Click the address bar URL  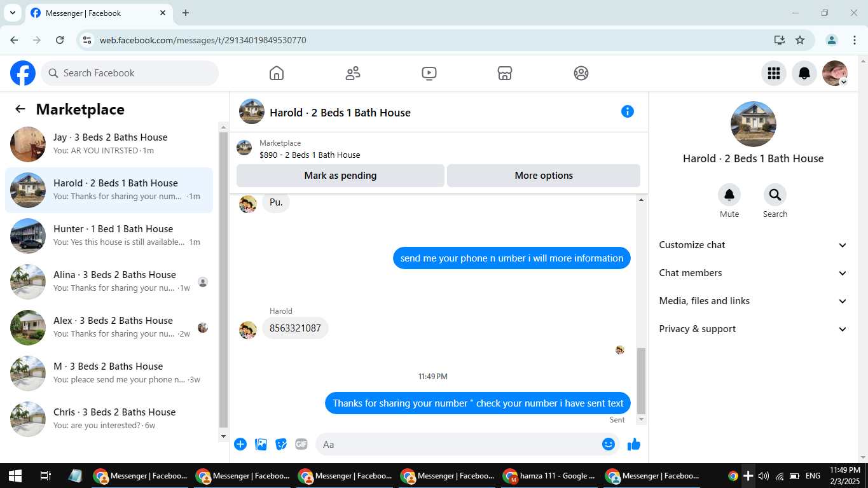coord(203,40)
